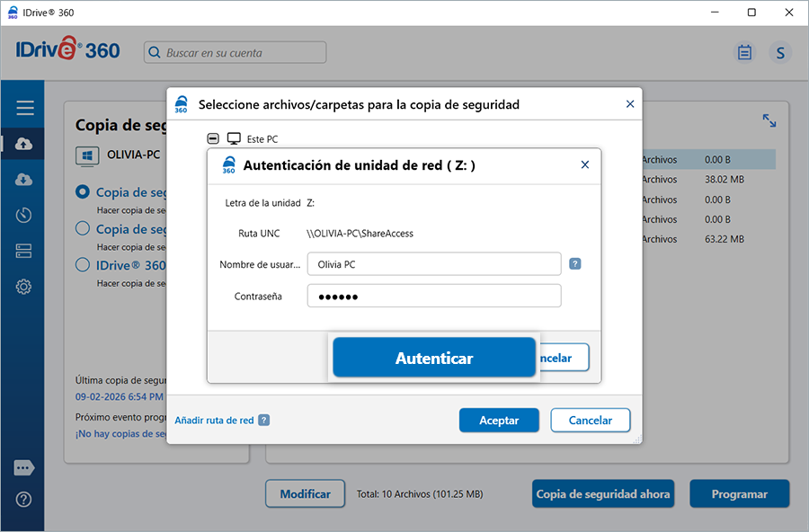Close the Autenticación de unidad de red dialog
Viewport: 809px width, 532px height.
pyautogui.click(x=584, y=164)
